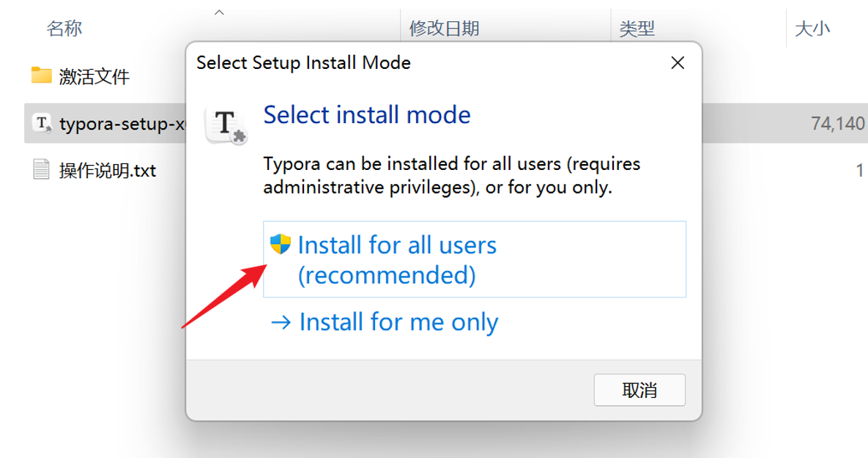Click the Select Setup Install Mode title bar
Image resolution: width=868 pixels, height=458 pixels.
pyautogui.click(x=303, y=63)
